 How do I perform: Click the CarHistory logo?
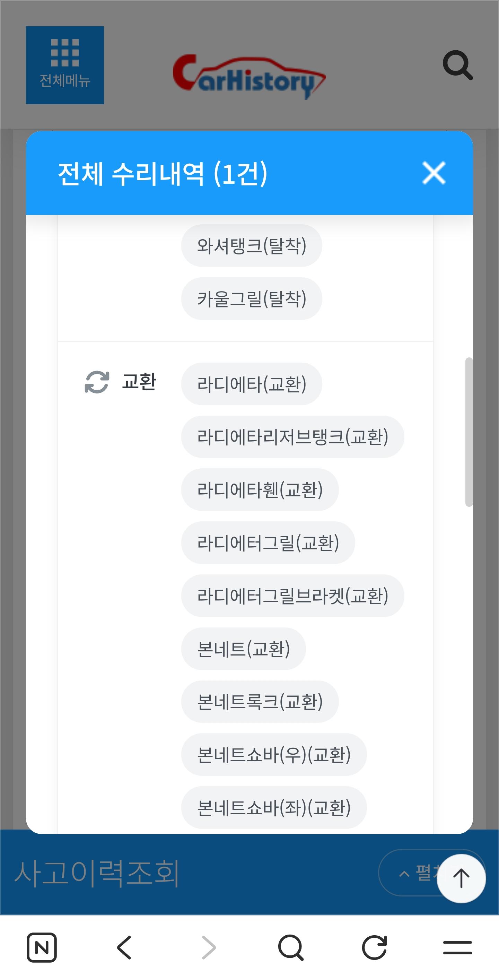coord(249,76)
